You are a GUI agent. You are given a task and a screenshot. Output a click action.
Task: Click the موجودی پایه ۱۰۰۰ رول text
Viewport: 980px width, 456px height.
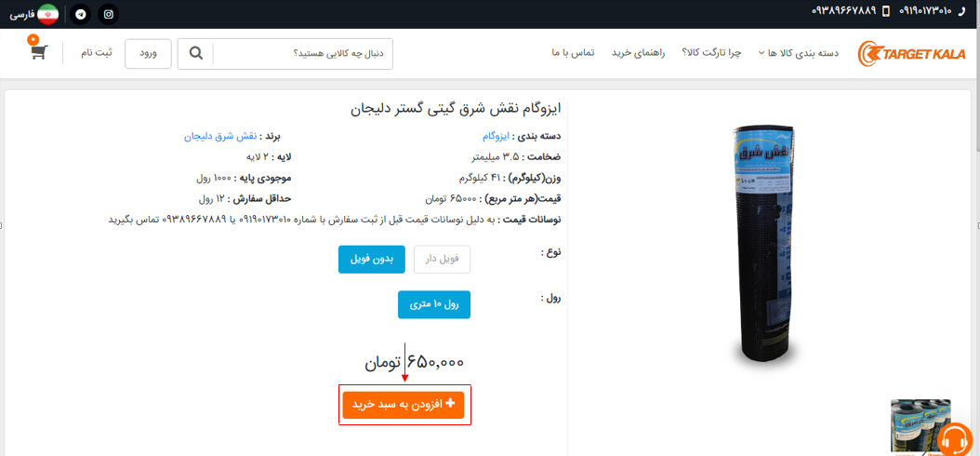(244, 178)
